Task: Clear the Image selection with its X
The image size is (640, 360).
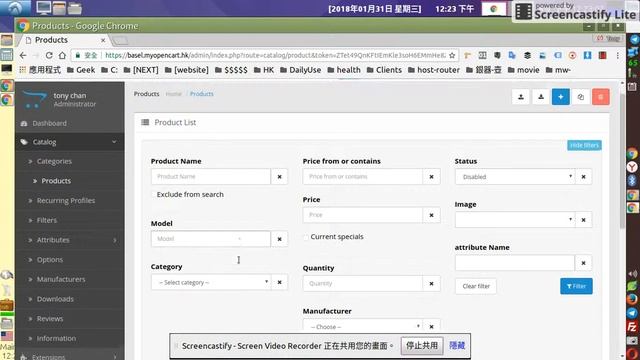Action: tap(583, 220)
